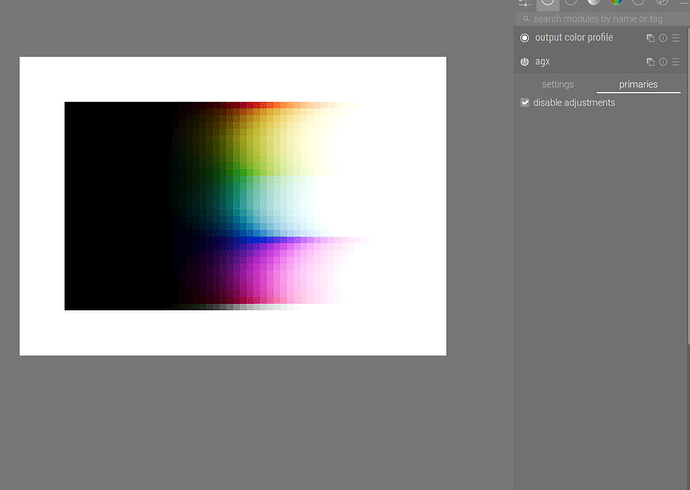The height and width of the screenshot is (490, 690).
Task: Expand the output color profile module header
Action: click(x=574, y=38)
